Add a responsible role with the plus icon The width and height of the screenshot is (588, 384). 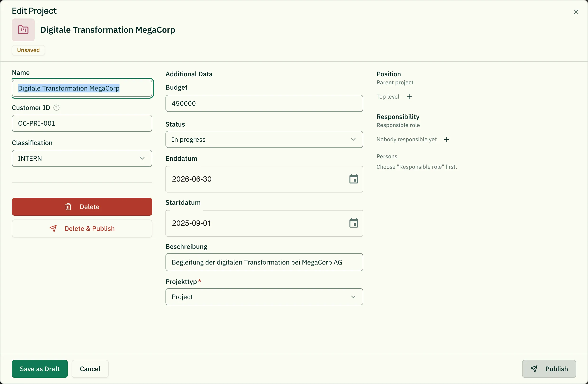point(446,139)
